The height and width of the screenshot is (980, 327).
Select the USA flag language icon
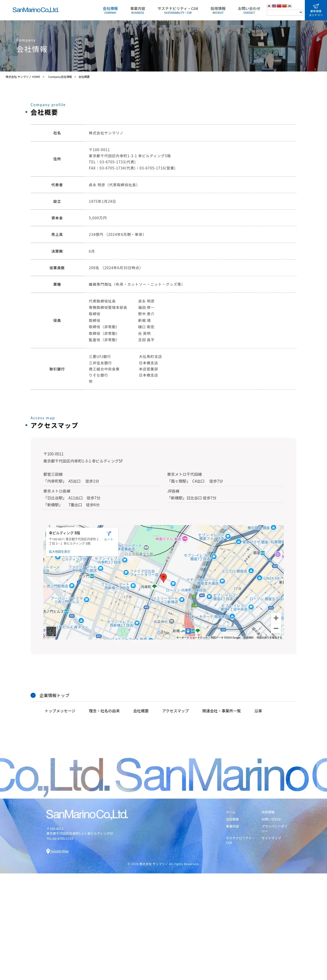tap(274, 6)
